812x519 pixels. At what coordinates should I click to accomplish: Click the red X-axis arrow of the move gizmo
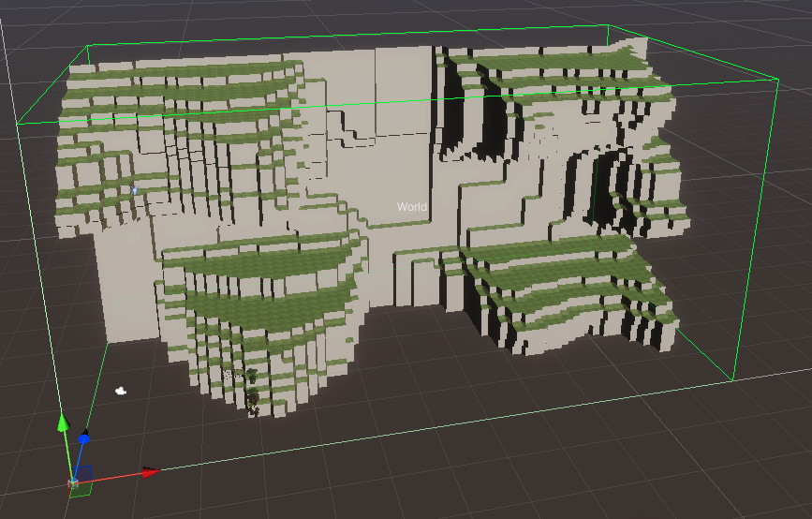151,472
